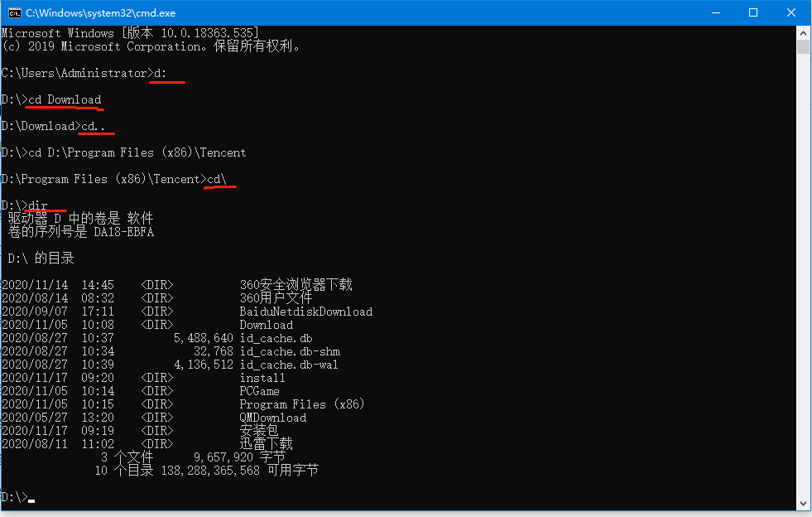Open the cmd.exe title bar system icon
This screenshot has width=812, height=517.
(x=14, y=12)
